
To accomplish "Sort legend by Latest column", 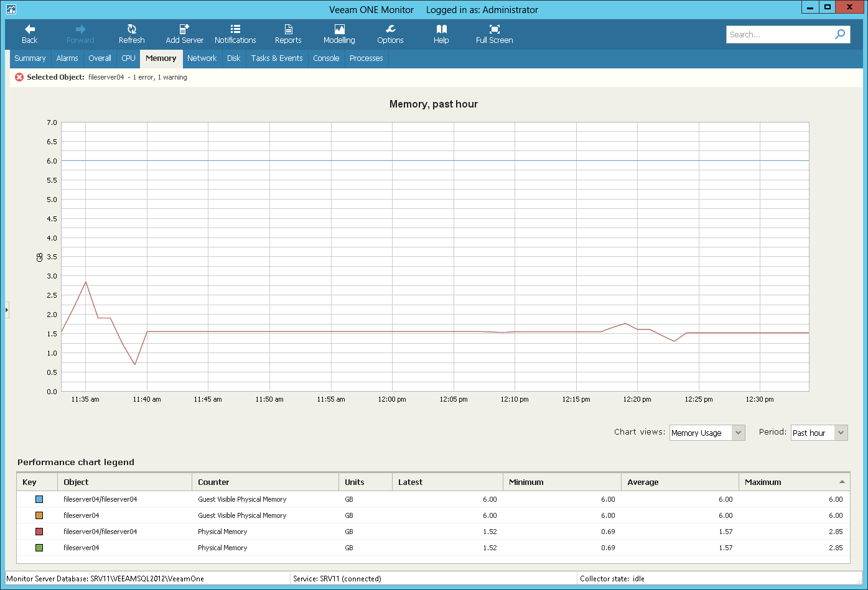I will pyautogui.click(x=448, y=482).
